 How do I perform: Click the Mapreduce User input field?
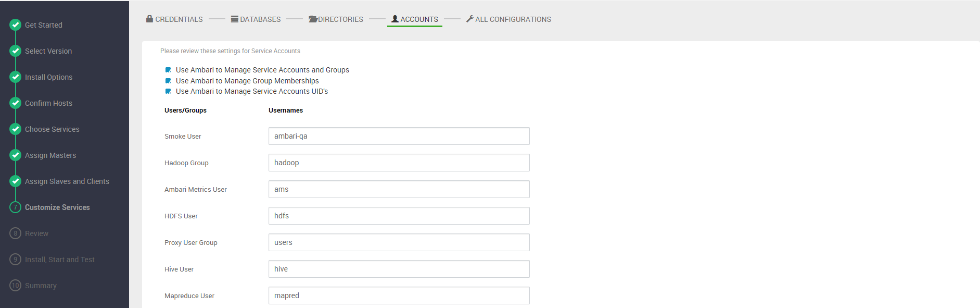[399, 295]
